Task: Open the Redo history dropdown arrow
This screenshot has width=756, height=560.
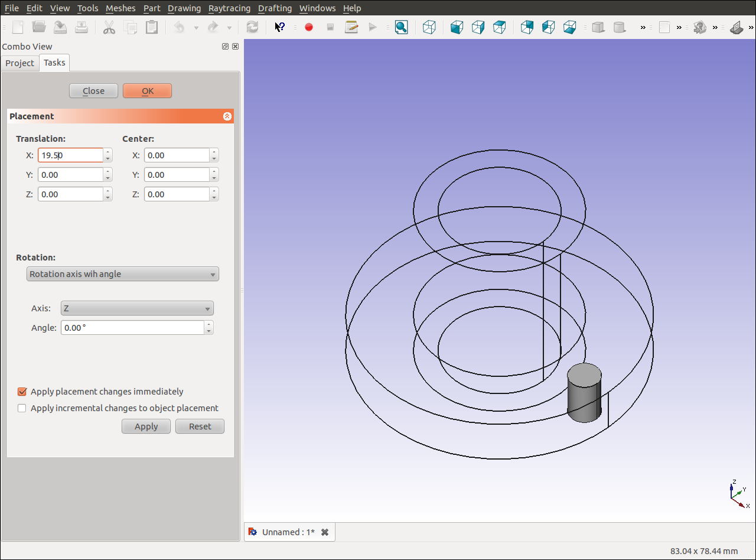Action: (229, 27)
